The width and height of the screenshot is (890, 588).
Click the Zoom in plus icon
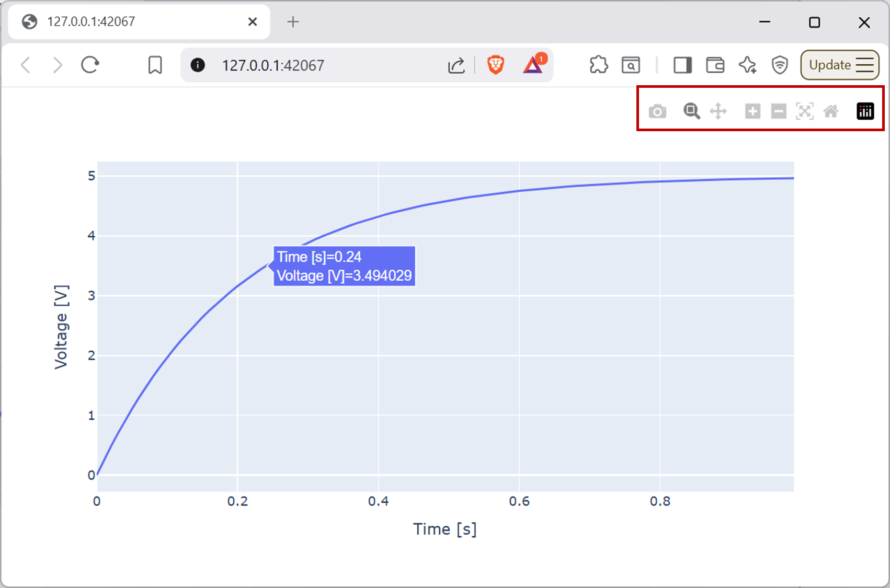click(752, 111)
